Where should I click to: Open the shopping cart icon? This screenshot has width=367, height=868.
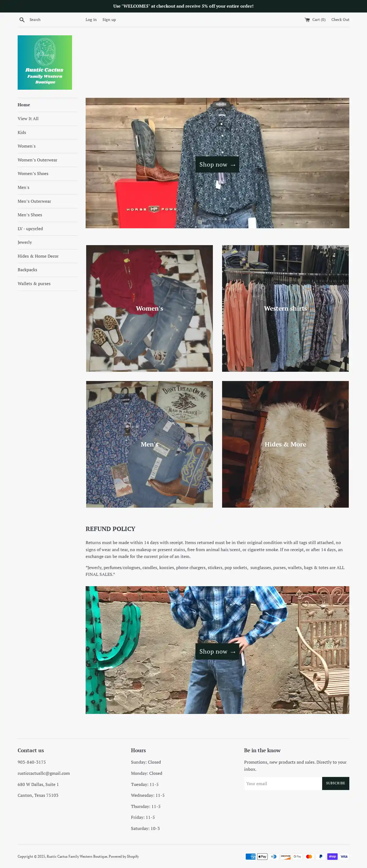307,20
